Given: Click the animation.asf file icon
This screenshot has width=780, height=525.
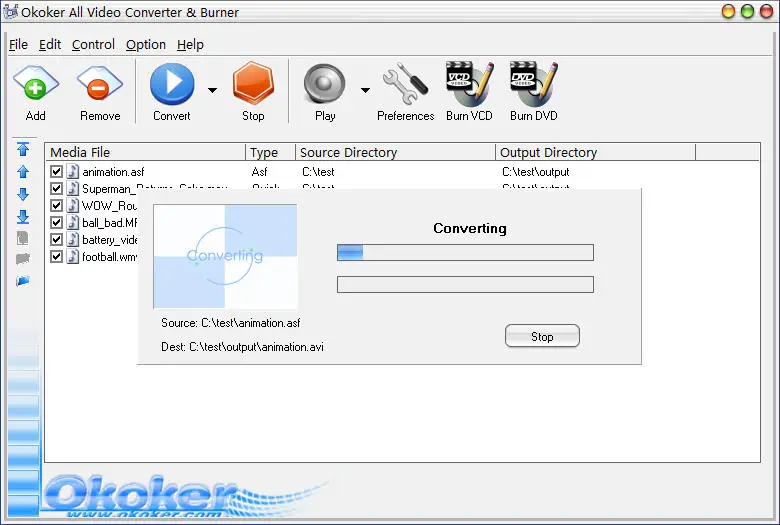Looking at the screenshot, I should pos(73,171).
